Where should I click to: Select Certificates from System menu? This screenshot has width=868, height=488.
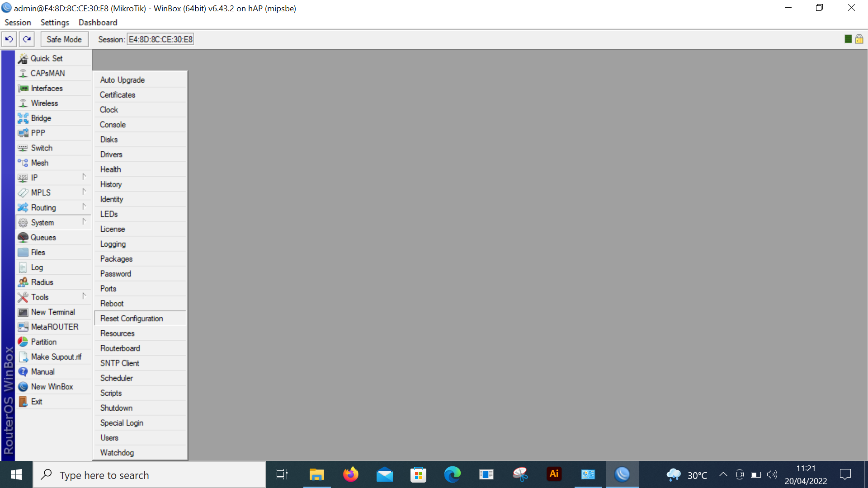click(x=140, y=95)
